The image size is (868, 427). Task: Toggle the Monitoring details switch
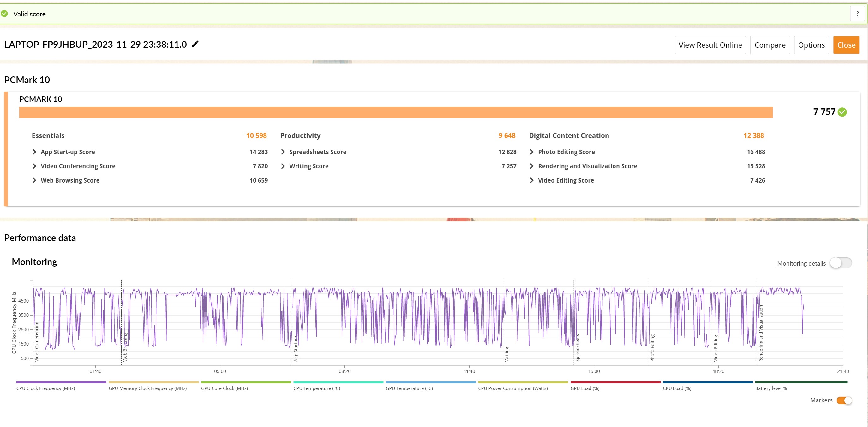(840, 263)
